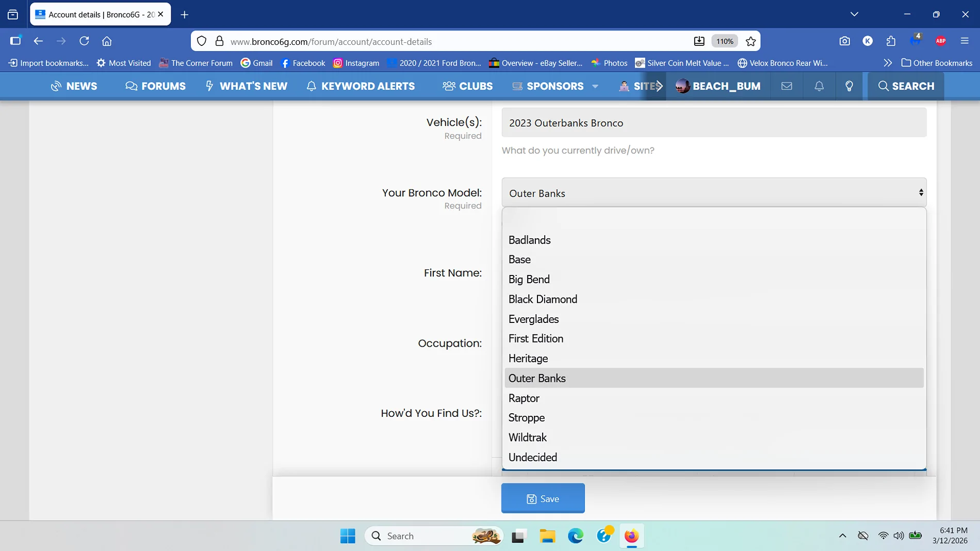Image resolution: width=980 pixels, height=551 pixels.
Task: Open the Gmail bookmark
Action: (257, 63)
